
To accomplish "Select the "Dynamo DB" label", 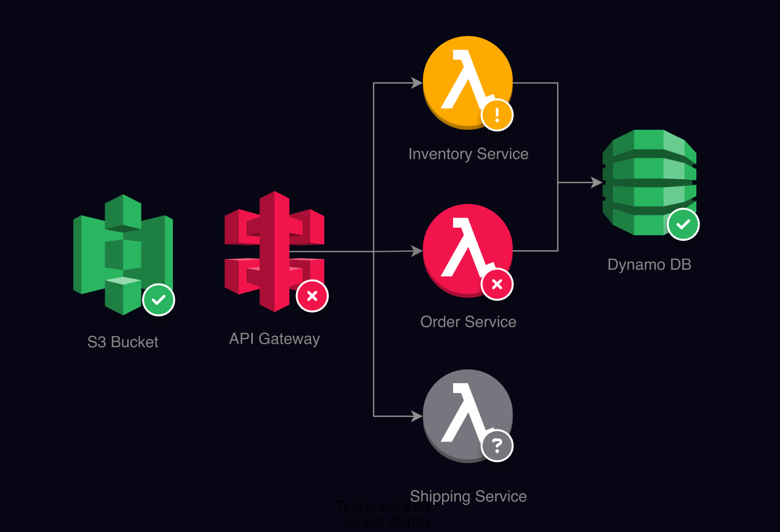I will 650,264.
